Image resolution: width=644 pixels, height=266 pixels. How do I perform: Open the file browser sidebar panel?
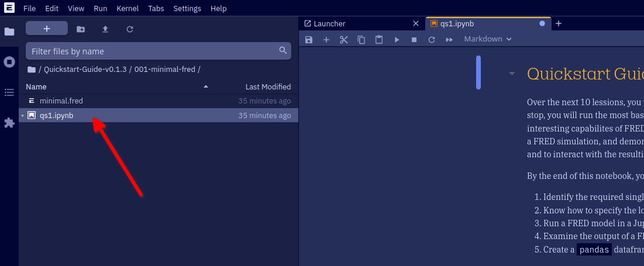pyautogui.click(x=9, y=32)
